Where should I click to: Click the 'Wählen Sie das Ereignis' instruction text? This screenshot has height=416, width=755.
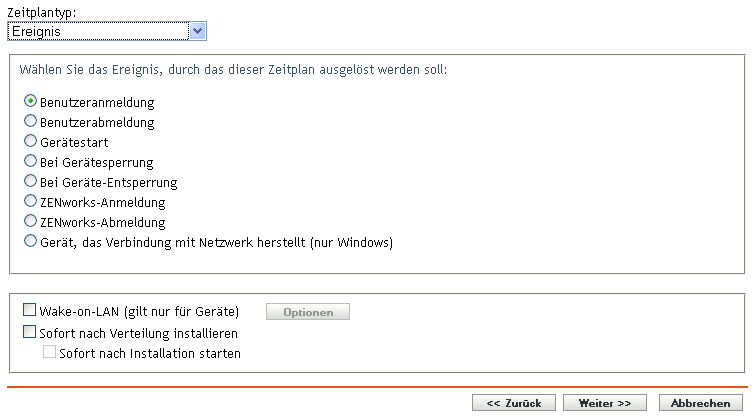pos(233,70)
